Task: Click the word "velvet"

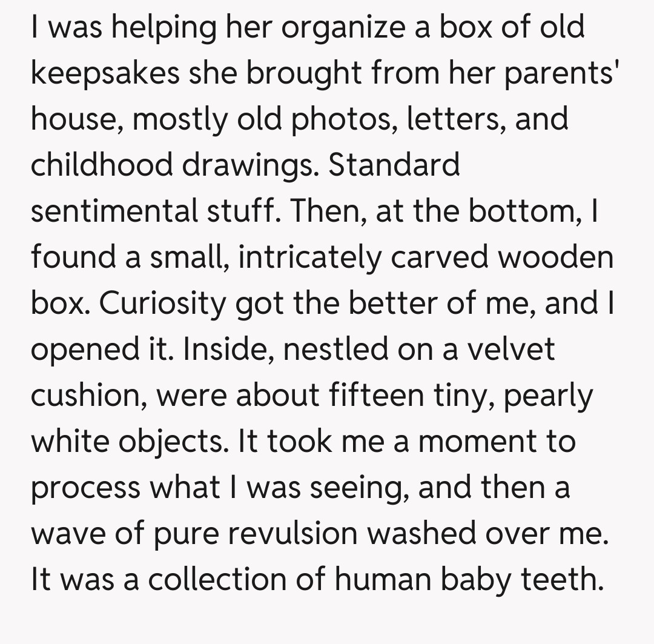Action: pyautogui.click(x=509, y=350)
